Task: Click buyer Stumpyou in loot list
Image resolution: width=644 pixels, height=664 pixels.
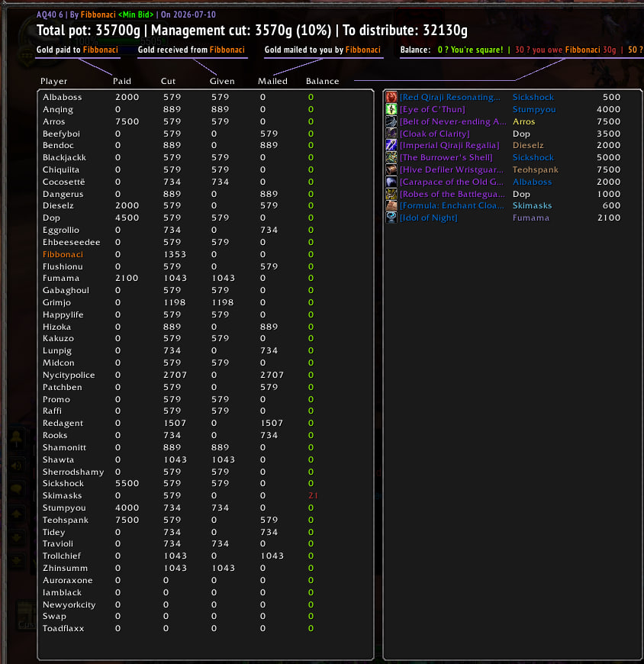Action: [x=534, y=109]
